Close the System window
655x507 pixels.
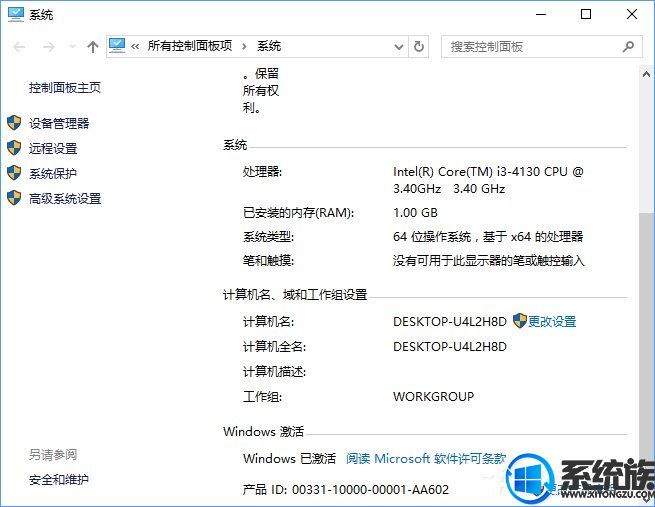632,14
